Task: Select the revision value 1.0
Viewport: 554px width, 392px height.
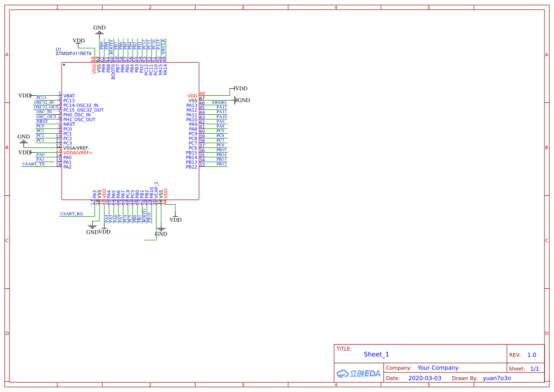Action: (532, 355)
